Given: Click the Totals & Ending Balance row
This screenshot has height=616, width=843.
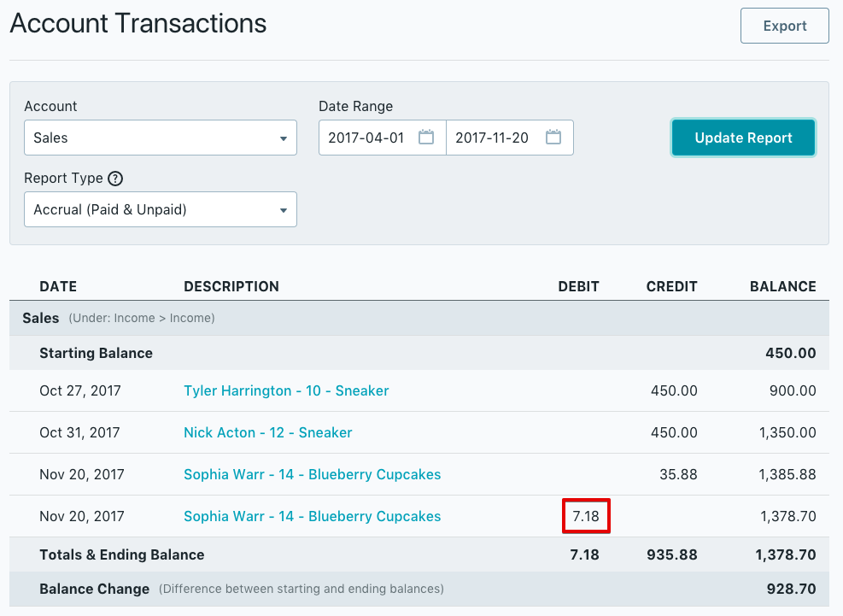Looking at the screenshot, I should pos(121,554).
